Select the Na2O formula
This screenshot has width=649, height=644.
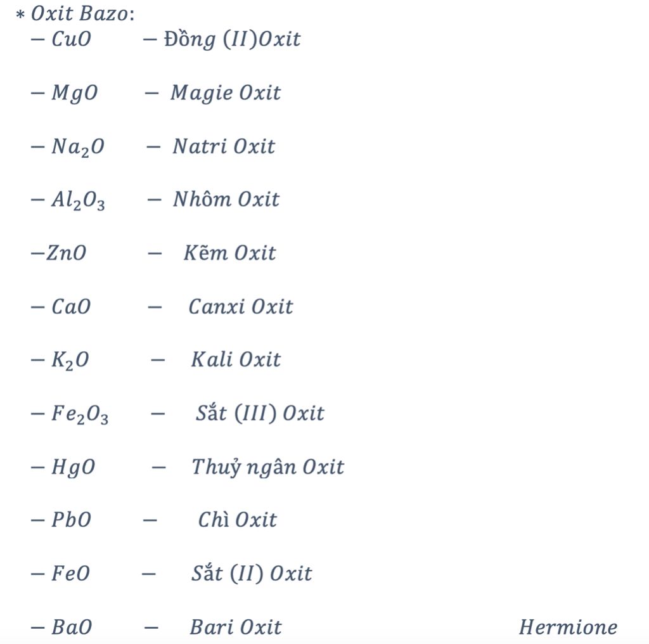click(x=78, y=147)
